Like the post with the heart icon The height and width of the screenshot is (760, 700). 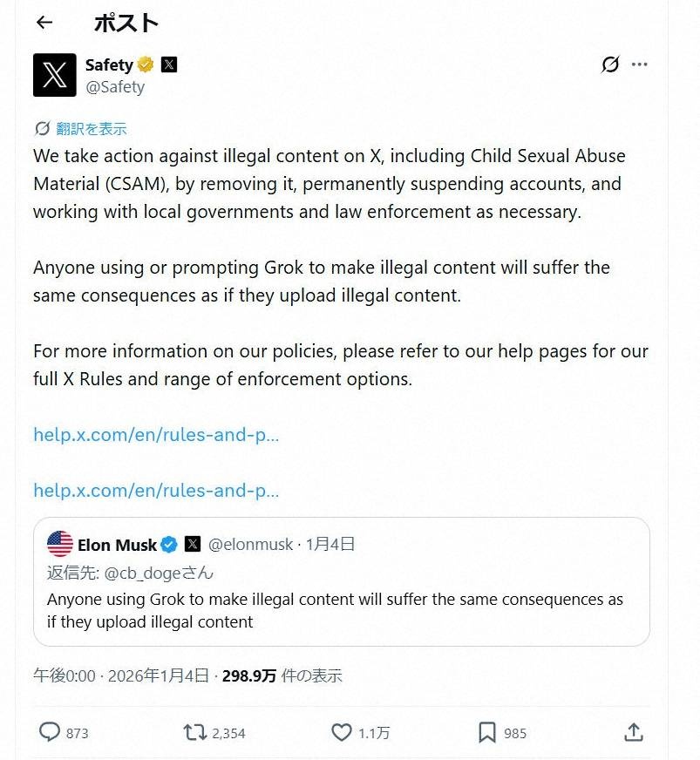click(342, 732)
